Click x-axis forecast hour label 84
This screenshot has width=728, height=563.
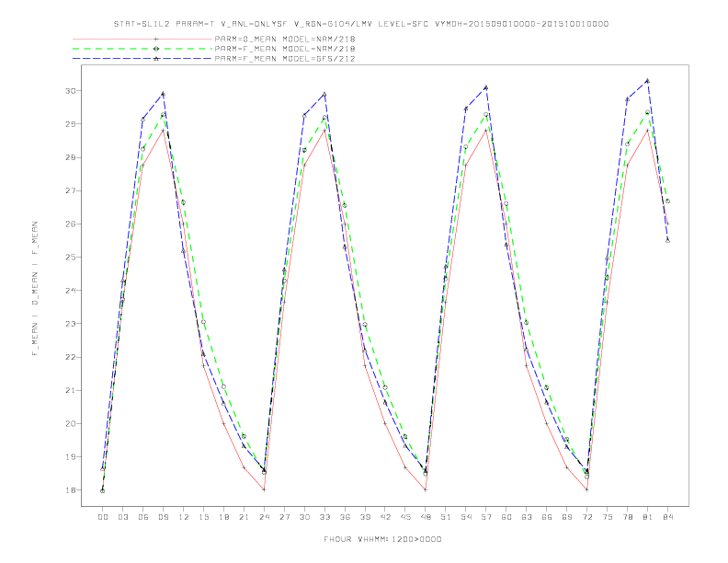(x=668, y=517)
